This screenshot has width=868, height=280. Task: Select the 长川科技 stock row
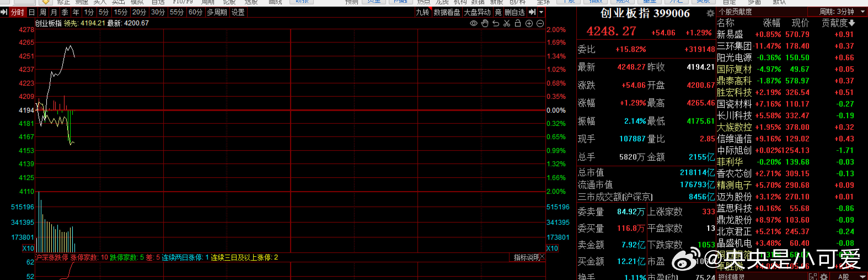tap(792, 116)
